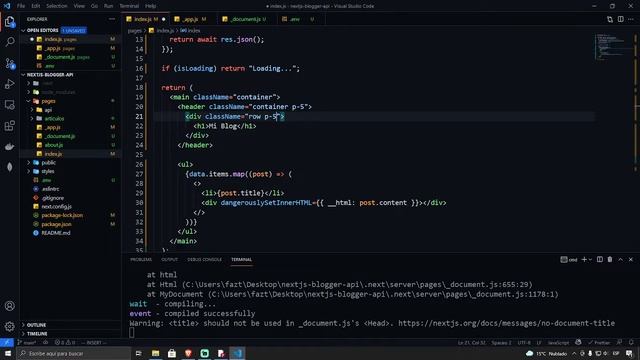Viewport: 640px width, 360px height.
Task: Expand the Outline section
Action: tap(36, 325)
